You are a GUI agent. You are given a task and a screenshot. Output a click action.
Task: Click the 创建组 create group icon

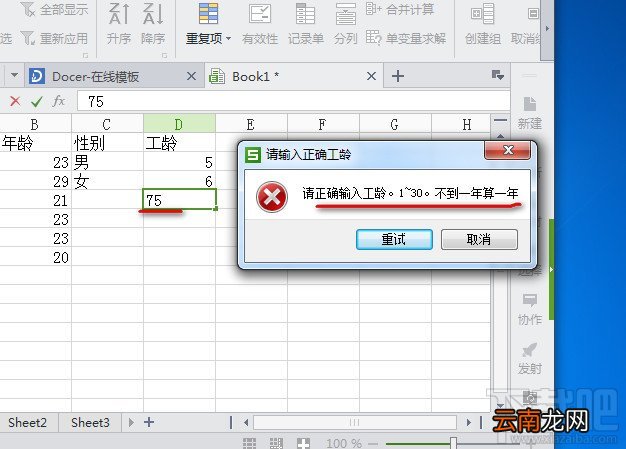pos(483,13)
